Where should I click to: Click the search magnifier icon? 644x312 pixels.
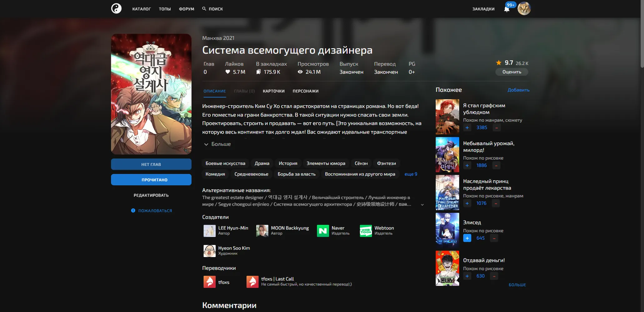point(204,9)
